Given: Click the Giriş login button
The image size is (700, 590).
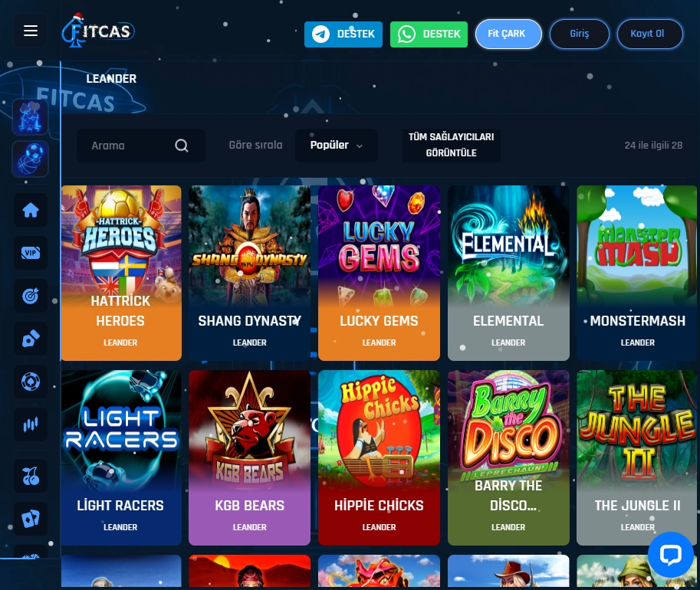Looking at the screenshot, I should pyautogui.click(x=579, y=34).
